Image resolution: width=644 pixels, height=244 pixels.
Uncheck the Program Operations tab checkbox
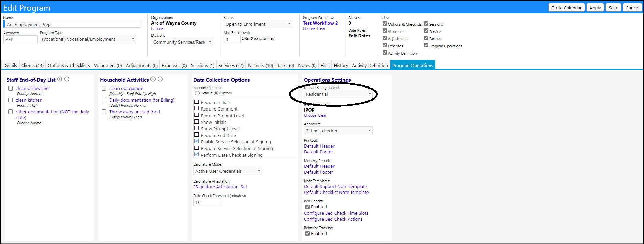click(x=426, y=45)
